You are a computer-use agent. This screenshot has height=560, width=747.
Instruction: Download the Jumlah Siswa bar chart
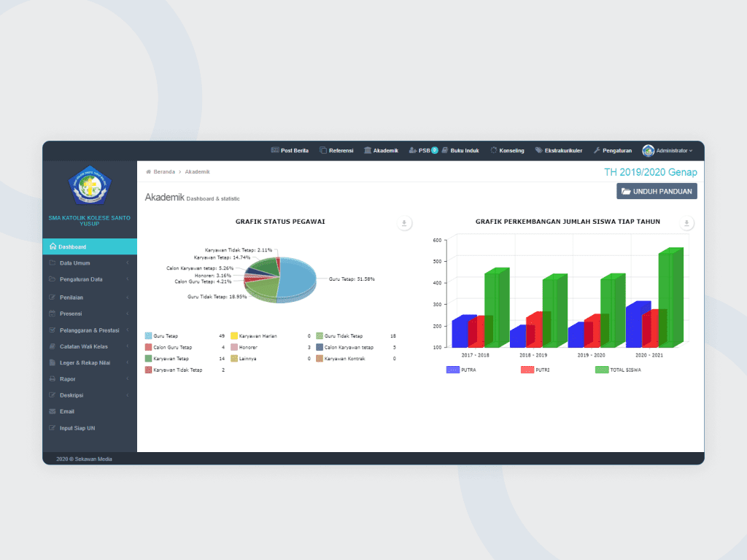[686, 223]
